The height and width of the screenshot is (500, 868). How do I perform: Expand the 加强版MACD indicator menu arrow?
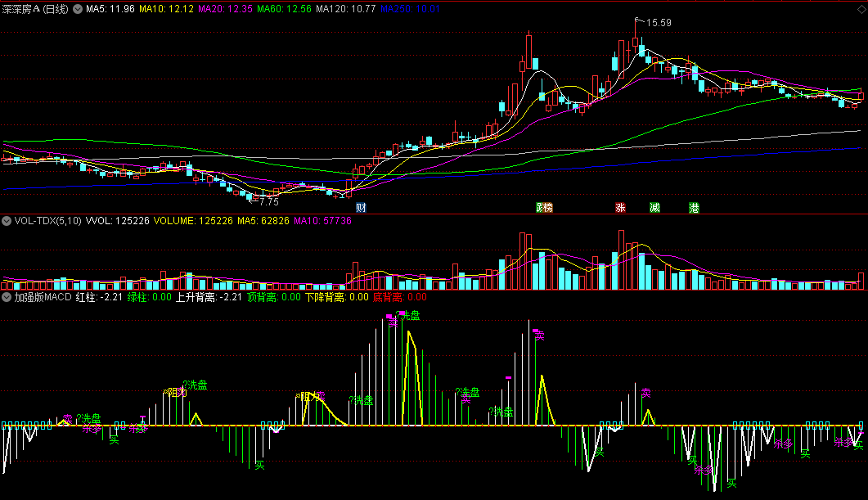7,297
